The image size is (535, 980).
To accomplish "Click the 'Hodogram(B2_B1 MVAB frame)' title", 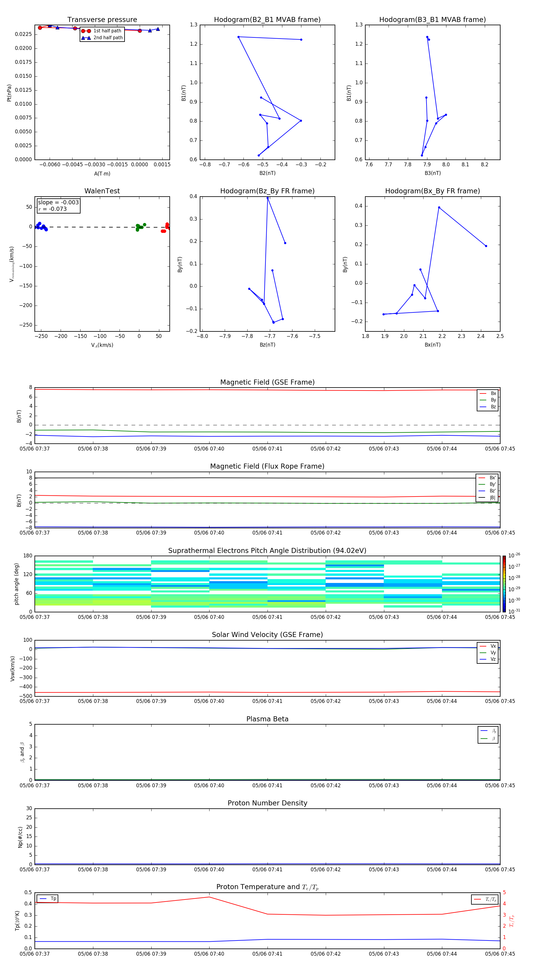I will 267,20.
